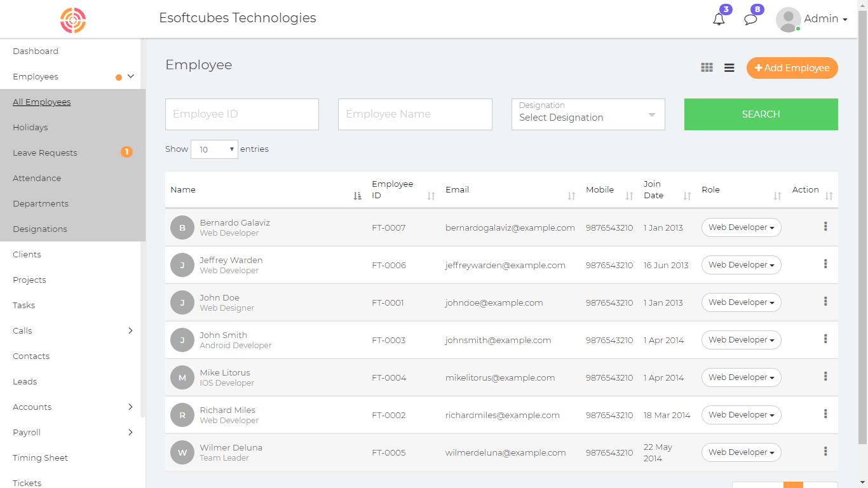Image resolution: width=868 pixels, height=488 pixels.
Task: Open Timing Sheet in sidebar
Action: coord(41,457)
